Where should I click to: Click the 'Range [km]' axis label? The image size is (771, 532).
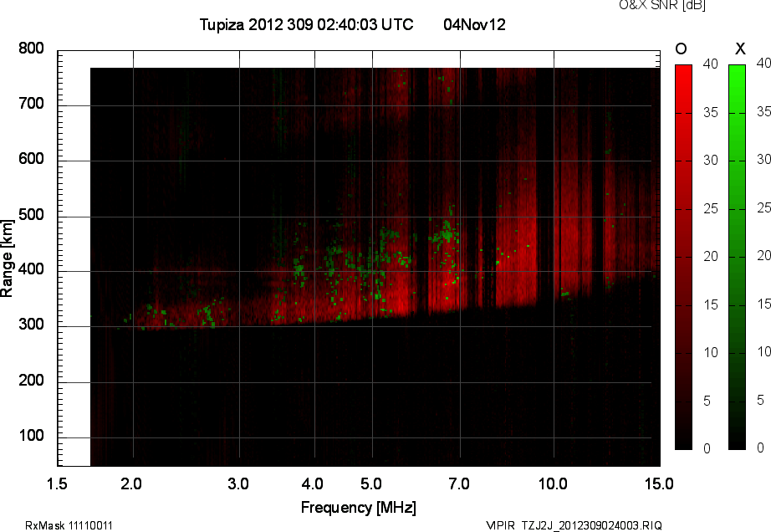coord(7,258)
